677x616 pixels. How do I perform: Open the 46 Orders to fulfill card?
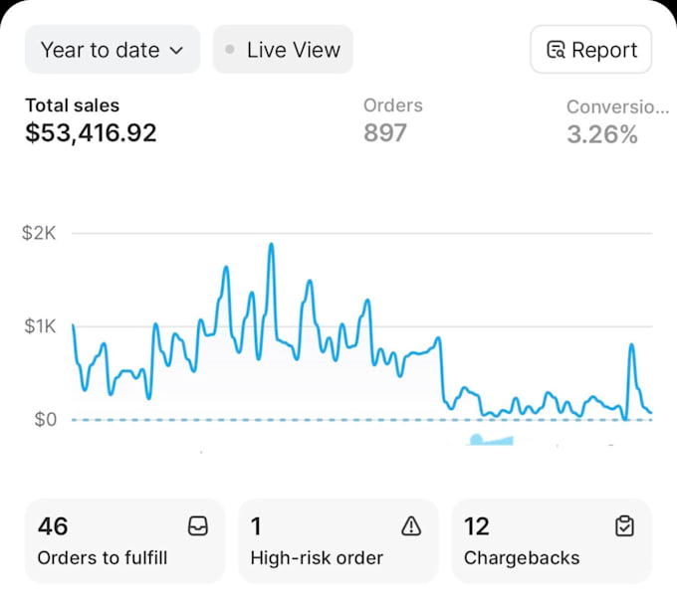(124, 541)
